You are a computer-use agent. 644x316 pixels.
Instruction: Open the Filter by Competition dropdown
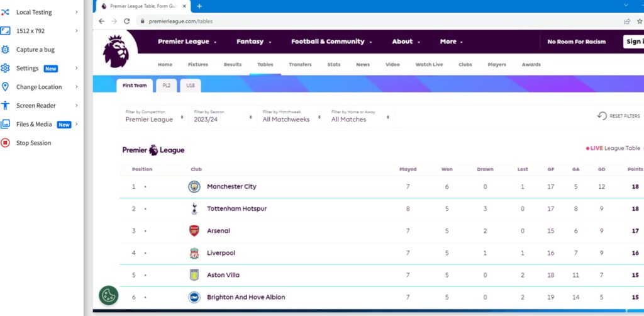click(x=155, y=116)
